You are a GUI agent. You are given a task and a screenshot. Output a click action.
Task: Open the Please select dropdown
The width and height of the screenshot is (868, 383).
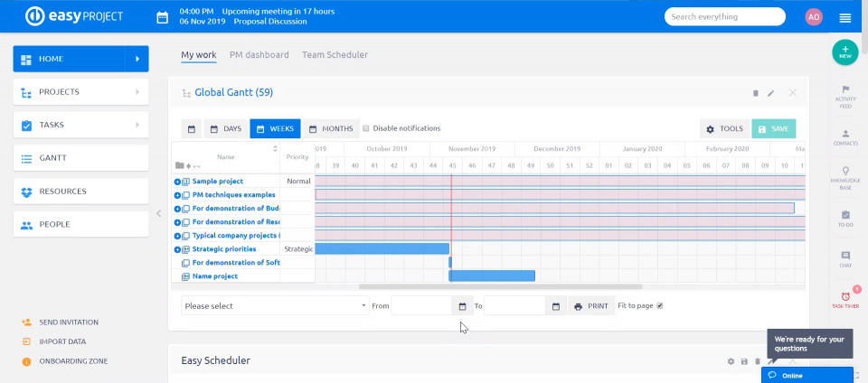click(275, 305)
